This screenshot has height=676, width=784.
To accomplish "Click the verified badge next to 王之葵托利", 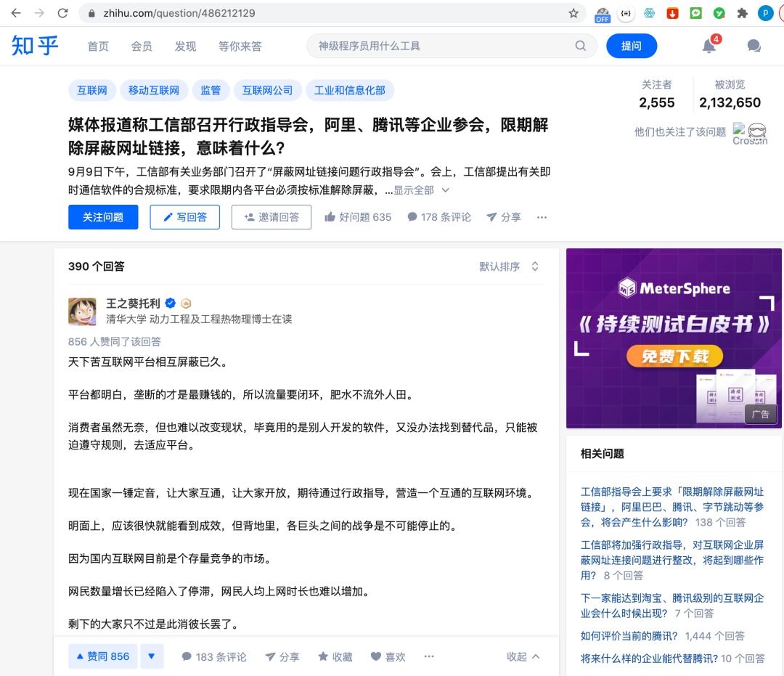I will pos(171,303).
